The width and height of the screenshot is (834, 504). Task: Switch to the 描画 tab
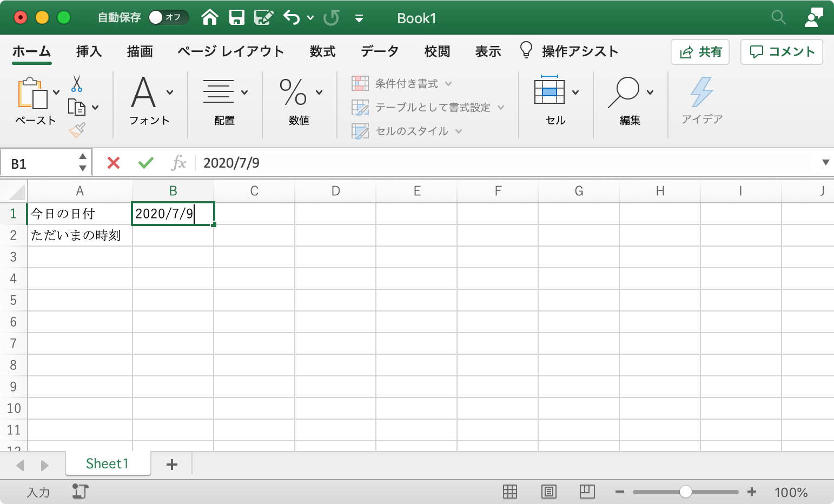pyautogui.click(x=140, y=51)
